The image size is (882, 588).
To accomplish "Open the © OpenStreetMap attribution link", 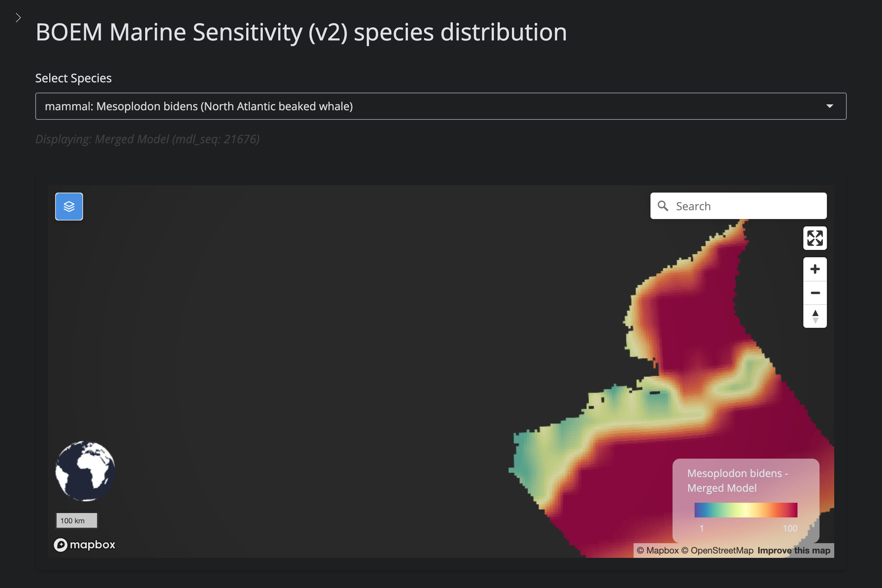I will (717, 550).
